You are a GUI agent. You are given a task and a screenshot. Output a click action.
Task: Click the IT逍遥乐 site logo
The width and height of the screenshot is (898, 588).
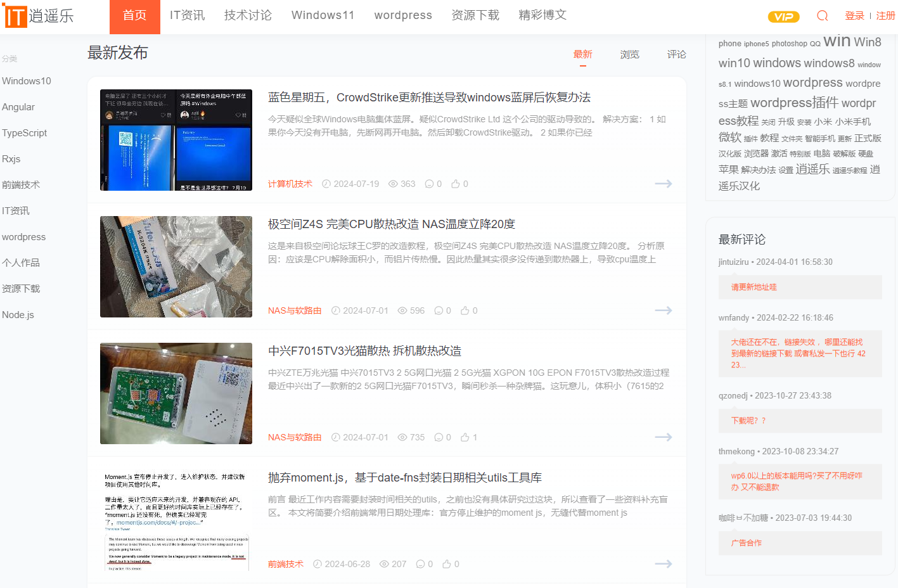pyautogui.click(x=38, y=16)
